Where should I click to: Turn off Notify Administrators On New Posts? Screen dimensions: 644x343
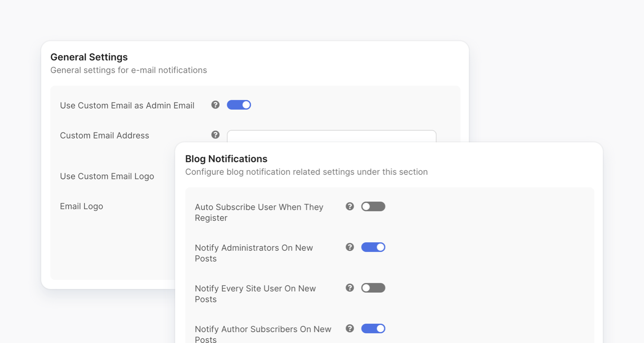click(x=373, y=247)
